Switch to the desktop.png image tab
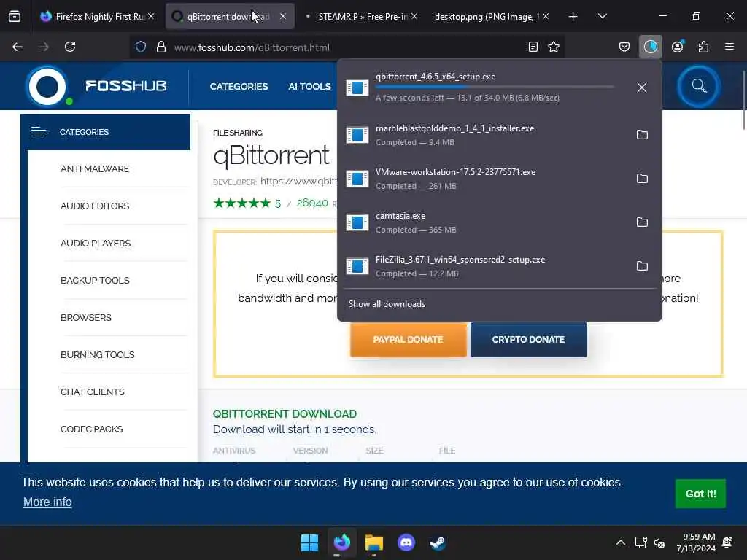The width and height of the screenshot is (747, 560). tap(491, 16)
